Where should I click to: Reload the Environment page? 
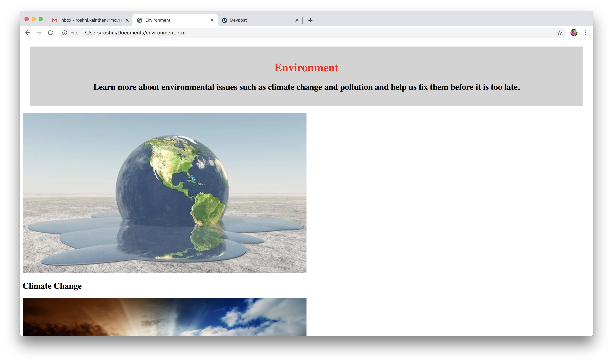click(x=51, y=33)
